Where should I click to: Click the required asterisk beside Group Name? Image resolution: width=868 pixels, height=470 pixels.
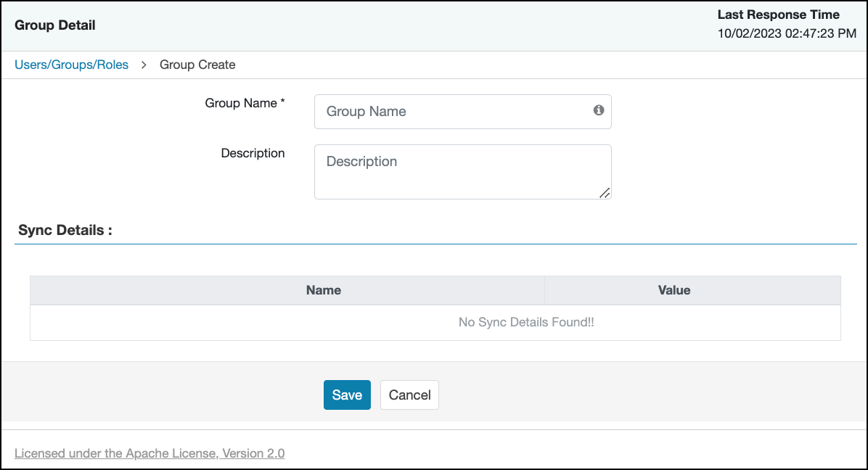pos(282,102)
